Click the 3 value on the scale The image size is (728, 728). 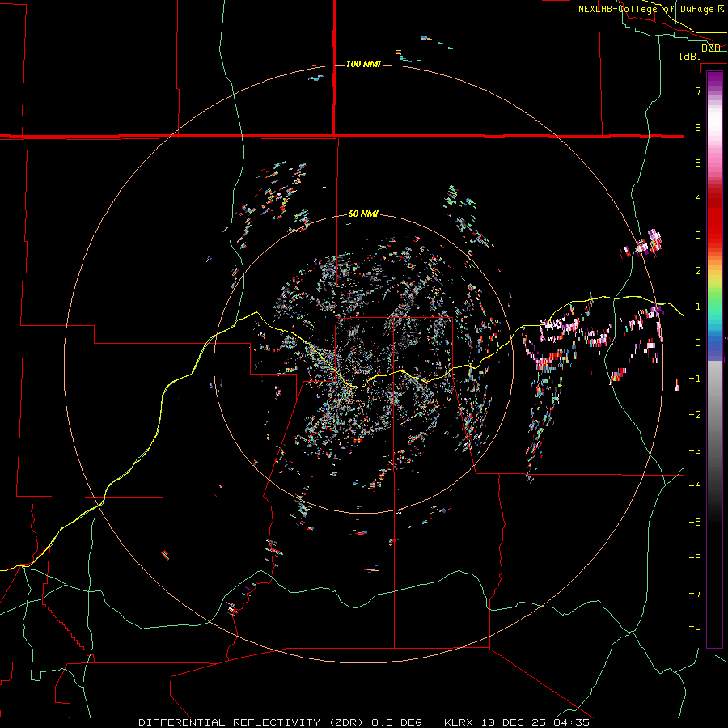pos(698,235)
